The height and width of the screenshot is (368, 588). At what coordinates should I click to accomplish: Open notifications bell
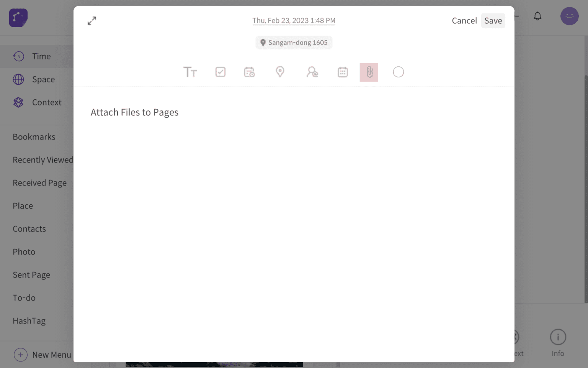tap(537, 16)
